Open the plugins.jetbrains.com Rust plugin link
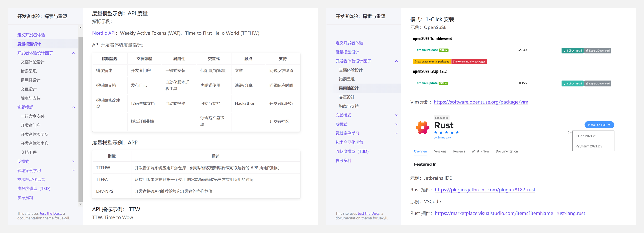The width and height of the screenshot is (644, 233). click(x=485, y=190)
